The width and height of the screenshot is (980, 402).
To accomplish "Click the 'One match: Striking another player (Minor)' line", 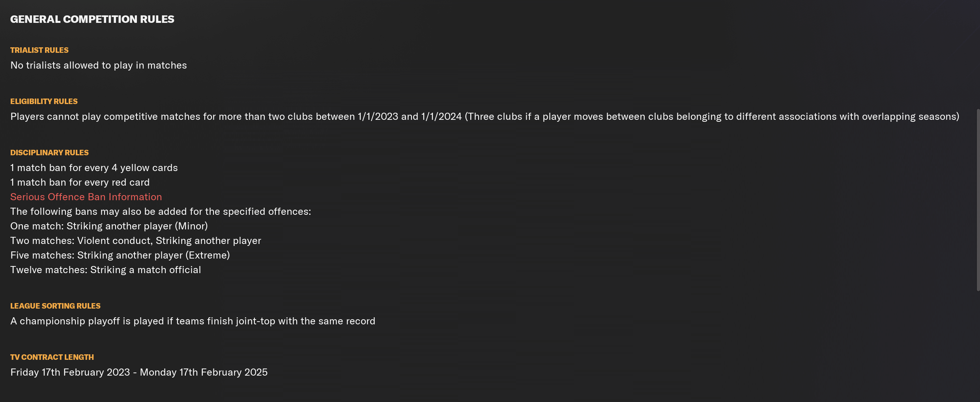I will pos(109,226).
